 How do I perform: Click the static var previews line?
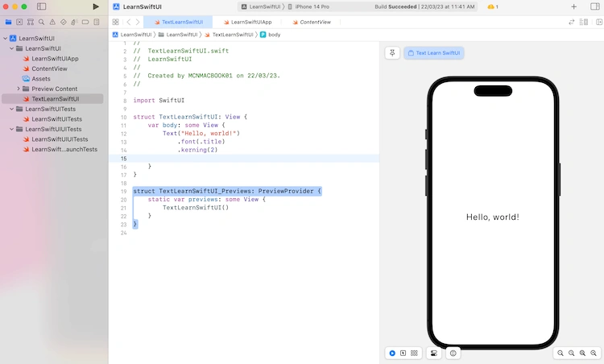[206, 199]
